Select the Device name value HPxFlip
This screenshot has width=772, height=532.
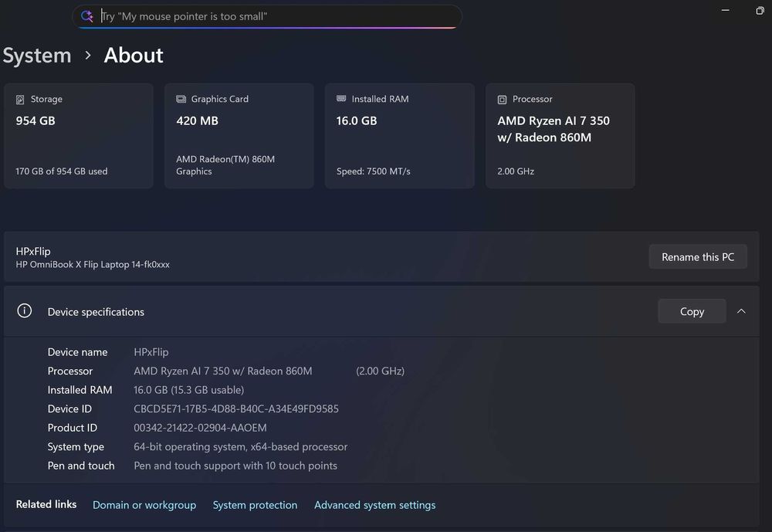[151, 352]
